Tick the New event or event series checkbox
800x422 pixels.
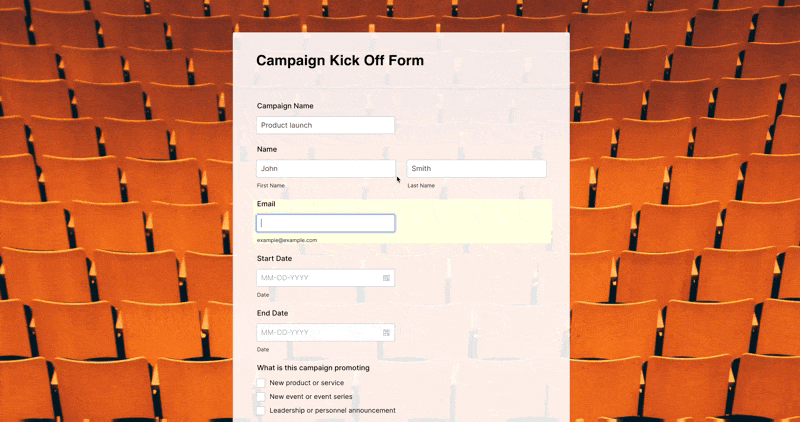[261, 397]
